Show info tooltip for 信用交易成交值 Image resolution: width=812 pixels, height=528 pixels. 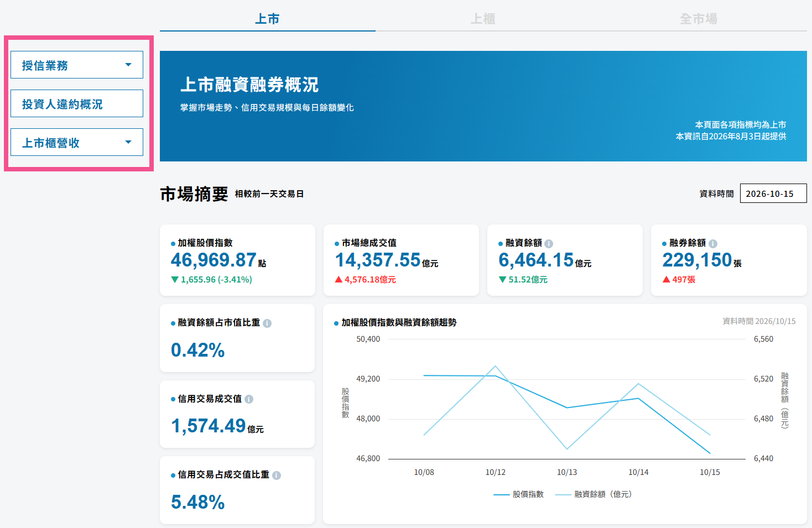pyautogui.click(x=249, y=399)
